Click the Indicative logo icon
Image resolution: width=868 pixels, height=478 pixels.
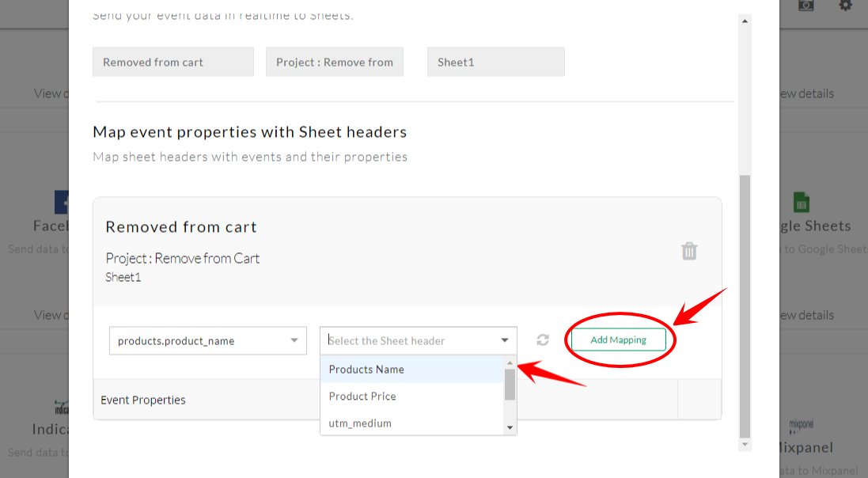[62, 408]
